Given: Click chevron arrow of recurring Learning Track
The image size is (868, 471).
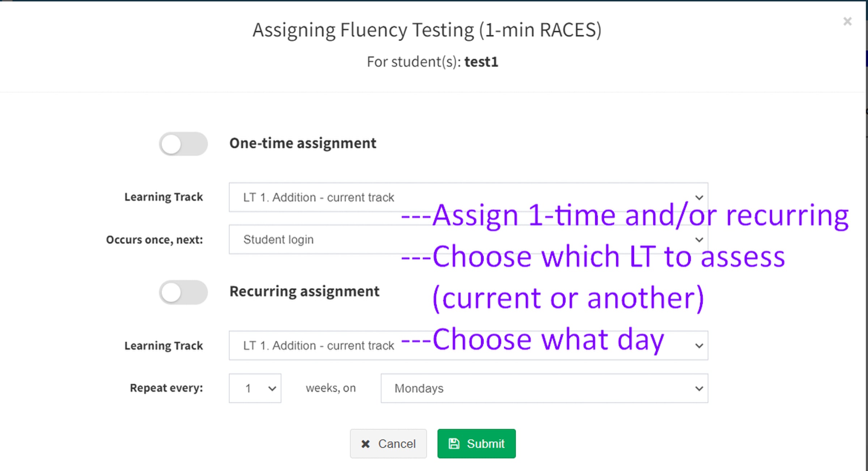Looking at the screenshot, I should click(x=699, y=346).
